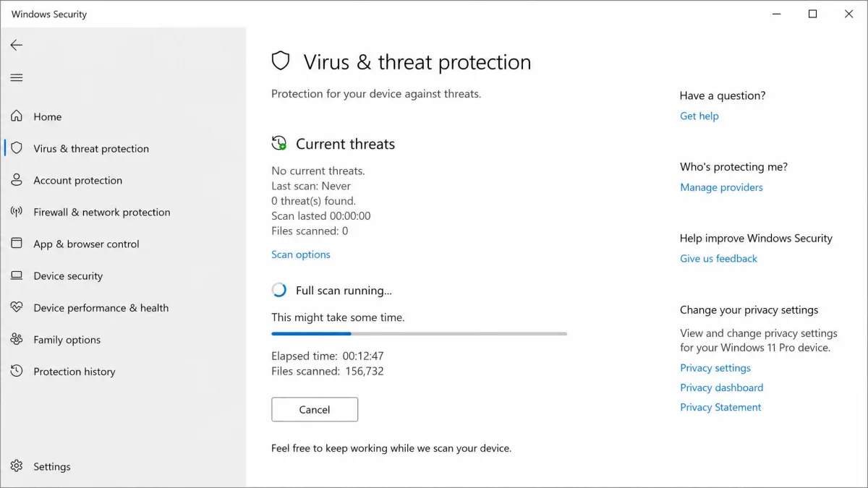Close the Windows Security window
Viewport: 868px width, 488px height.
(848, 14)
